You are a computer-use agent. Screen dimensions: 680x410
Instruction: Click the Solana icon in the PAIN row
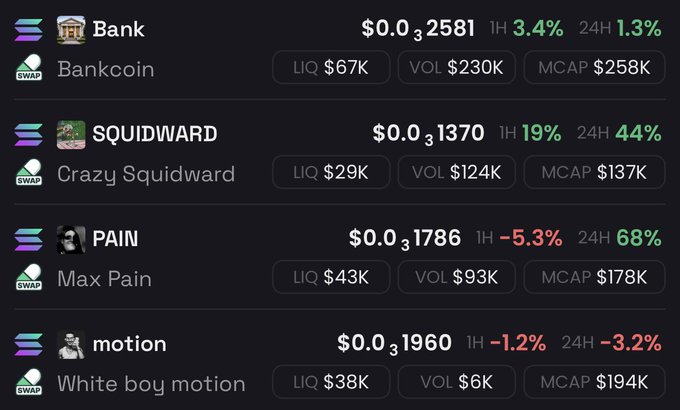pyautogui.click(x=29, y=239)
